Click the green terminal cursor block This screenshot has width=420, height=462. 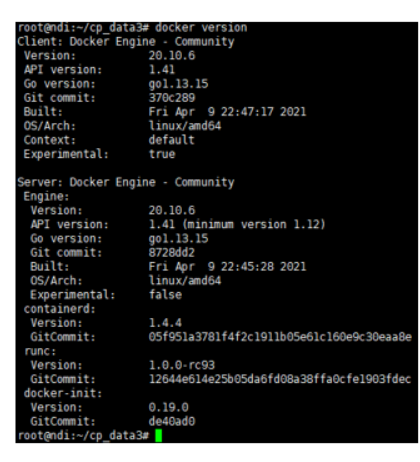159,436
